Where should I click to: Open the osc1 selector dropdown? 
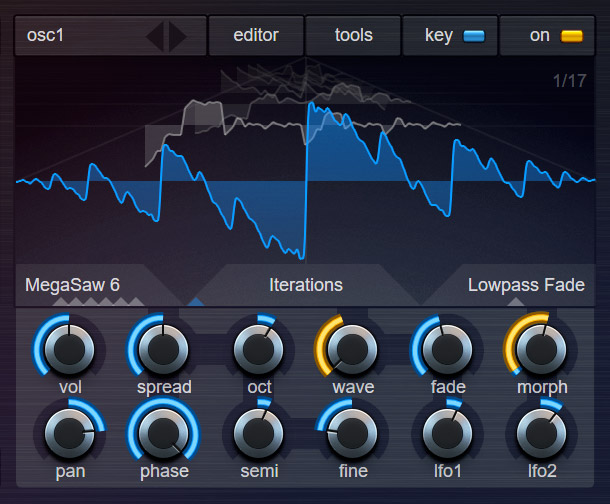[80, 36]
